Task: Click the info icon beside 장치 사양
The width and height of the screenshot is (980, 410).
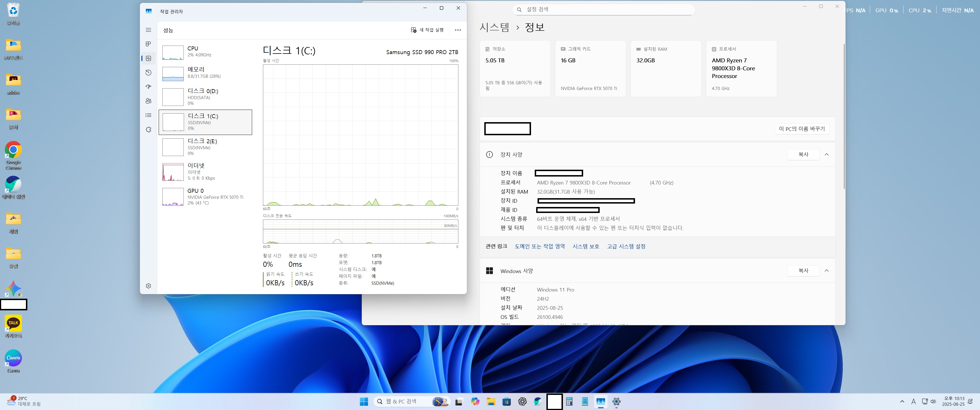Action: pos(489,154)
